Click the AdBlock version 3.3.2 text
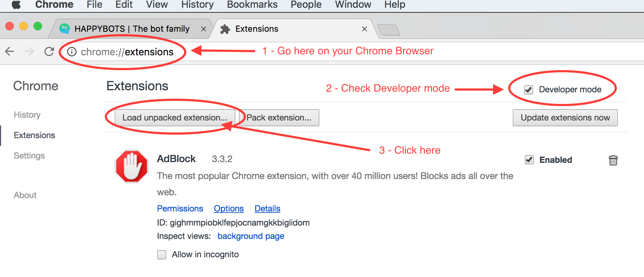Image resolution: width=644 pixels, height=277 pixels. (x=222, y=159)
